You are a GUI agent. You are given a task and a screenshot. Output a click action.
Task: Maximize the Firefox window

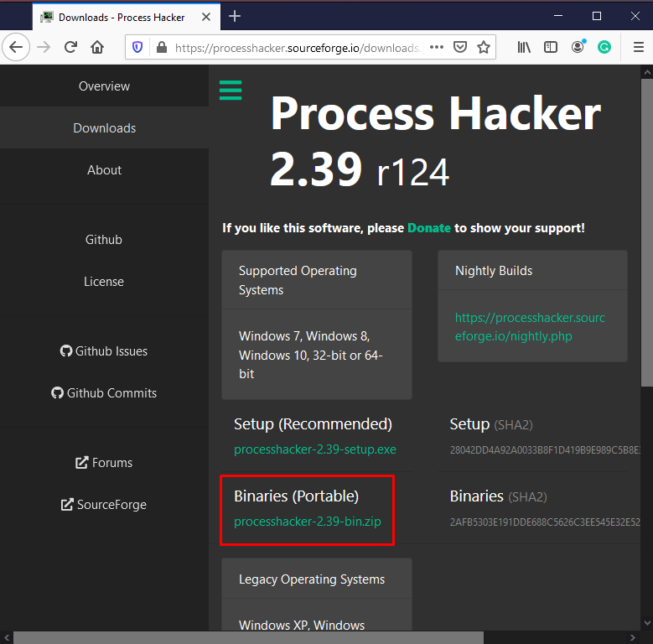(x=597, y=16)
